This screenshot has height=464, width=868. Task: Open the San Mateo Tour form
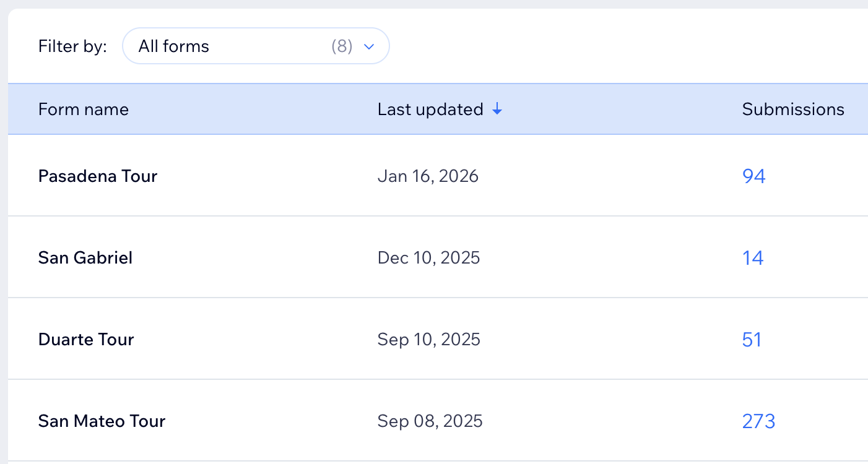[x=102, y=421]
